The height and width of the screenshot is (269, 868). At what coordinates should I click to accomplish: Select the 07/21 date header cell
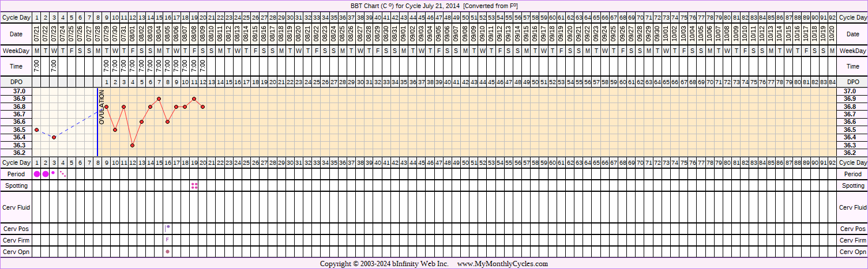point(37,36)
